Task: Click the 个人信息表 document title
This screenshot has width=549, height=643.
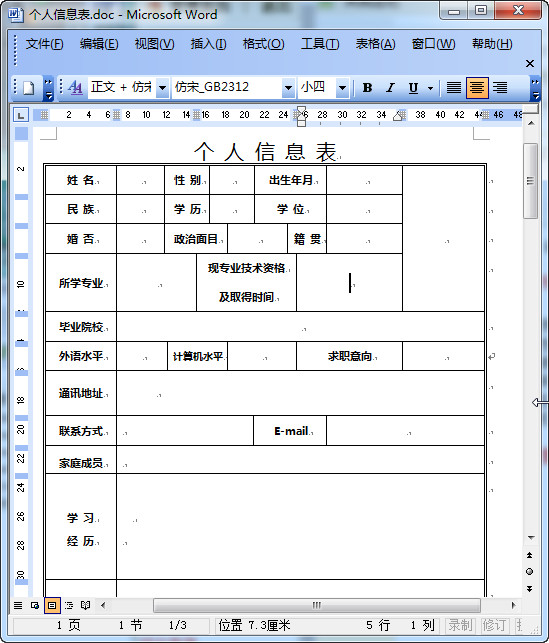Action: click(x=265, y=151)
